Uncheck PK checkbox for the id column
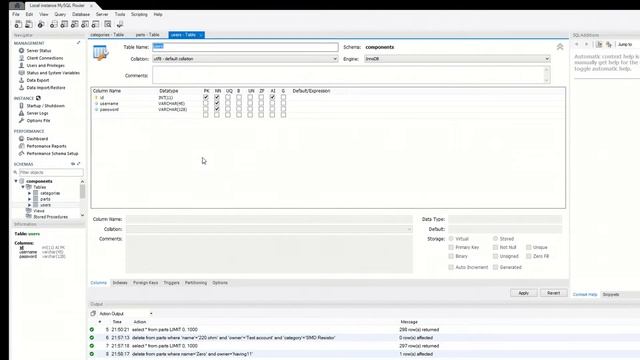Screen dimensions: 640x360 pos(206,98)
